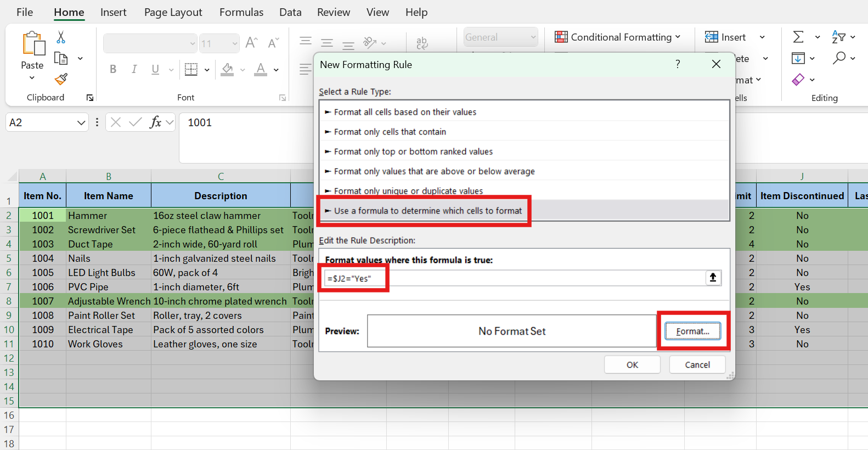Click the Sort & Filter icon
Viewport: 868px width, 450px height.
[838, 37]
